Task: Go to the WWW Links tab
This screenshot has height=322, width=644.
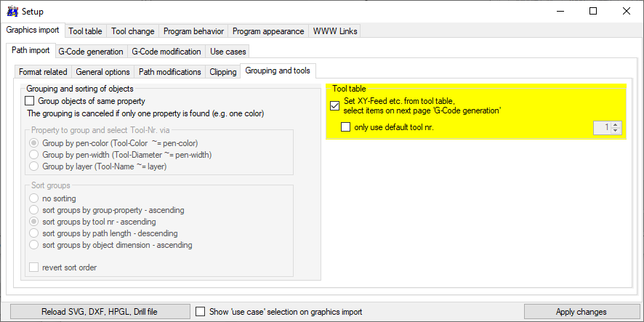Action: (x=334, y=31)
